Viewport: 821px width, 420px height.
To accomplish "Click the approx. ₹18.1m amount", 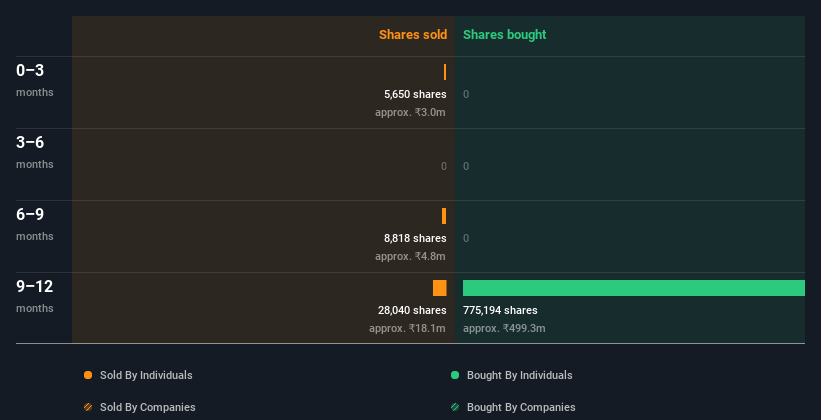I will [x=407, y=329].
